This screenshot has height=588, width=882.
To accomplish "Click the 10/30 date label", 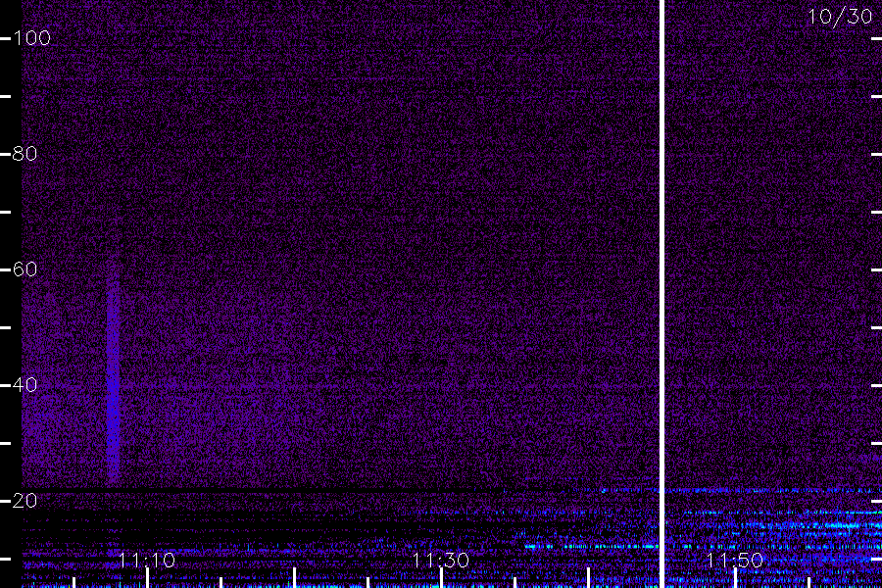I will click(x=840, y=17).
